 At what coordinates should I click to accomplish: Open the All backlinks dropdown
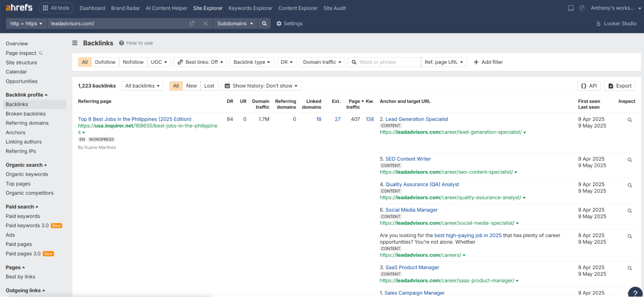[x=142, y=86]
